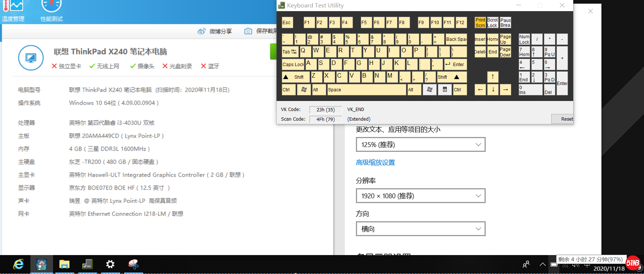Click the 微博分享 Weibo share icon
Image resolution: width=644 pixels, height=274 pixels.
click(201, 31)
